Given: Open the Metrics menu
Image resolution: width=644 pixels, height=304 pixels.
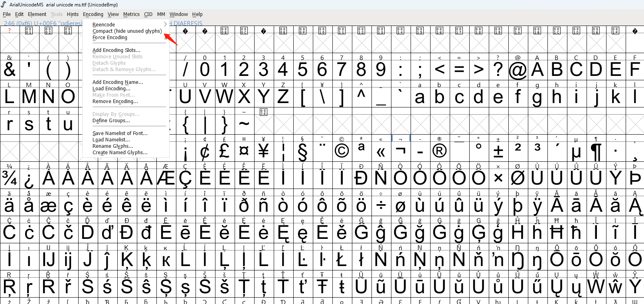Looking at the screenshot, I should click(131, 14).
